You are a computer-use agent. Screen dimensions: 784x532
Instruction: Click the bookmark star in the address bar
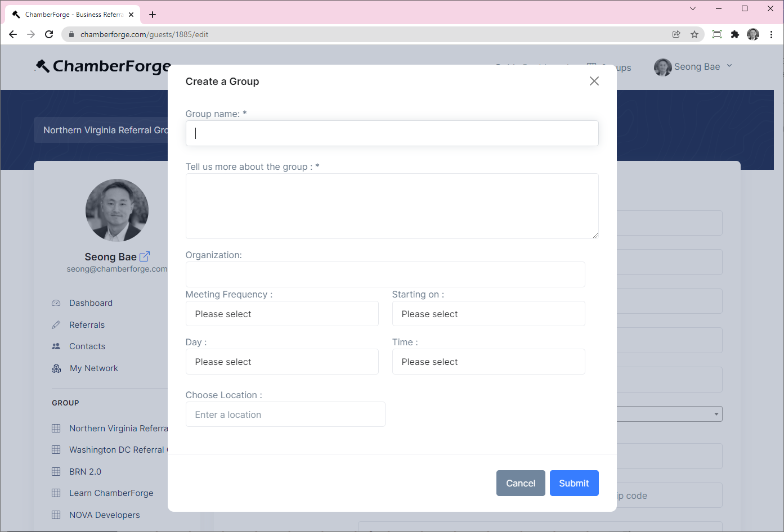click(695, 34)
